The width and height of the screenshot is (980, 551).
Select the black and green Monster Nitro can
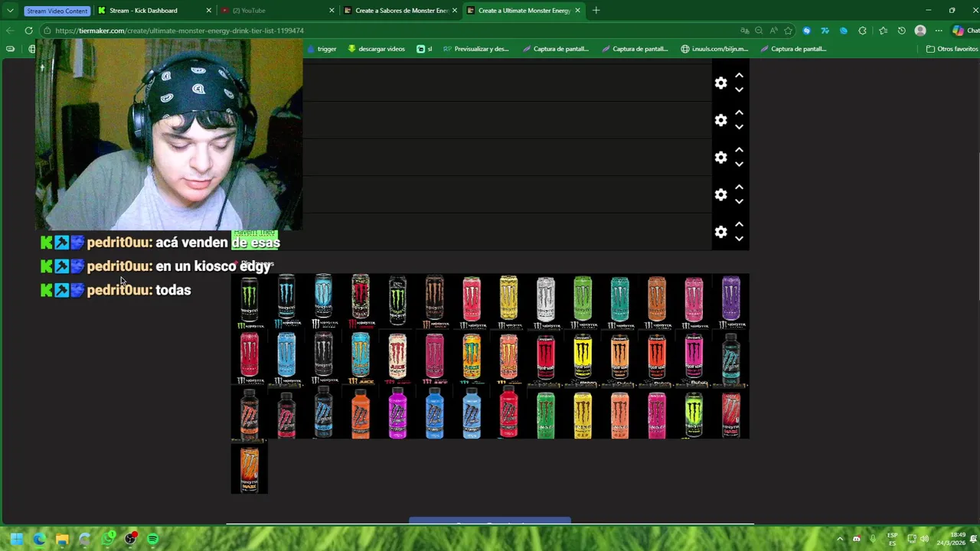click(694, 415)
